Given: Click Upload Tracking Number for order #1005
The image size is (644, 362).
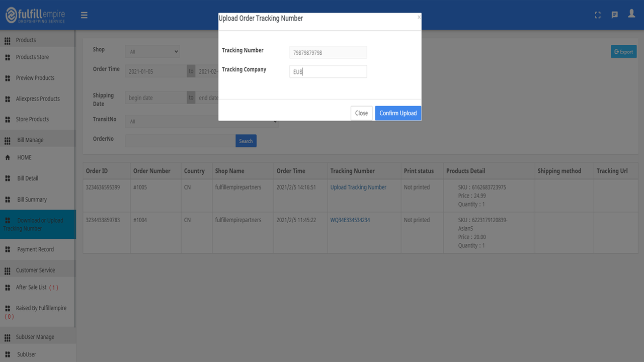Looking at the screenshot, I should 358,187.
